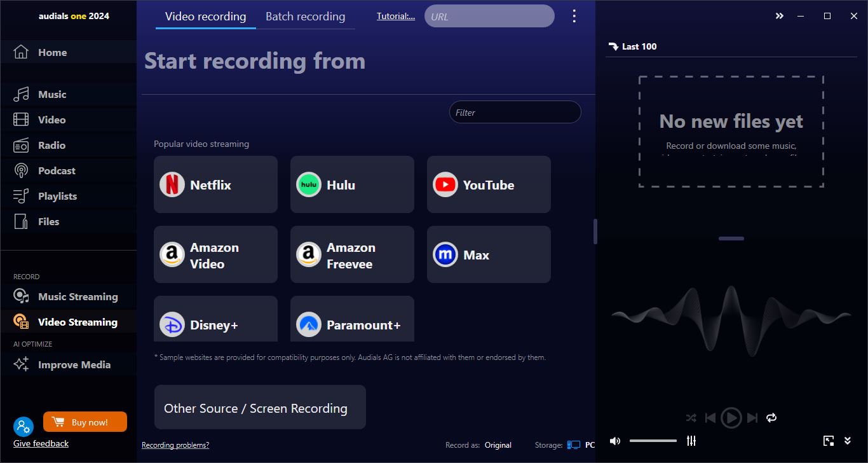This screenshot has width=868, height=463.
Task: Select Music Streaming recording
Action: click(x=68, y=296)
